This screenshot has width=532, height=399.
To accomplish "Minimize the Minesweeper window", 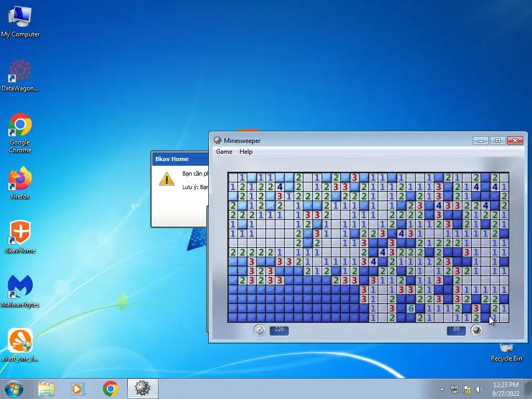I will 481,140.
